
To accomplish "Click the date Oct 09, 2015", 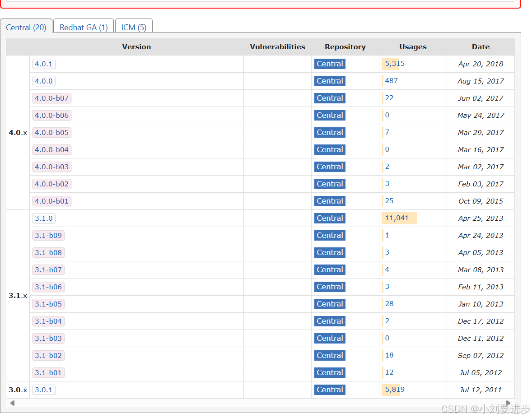I will [x=481, y=201].
